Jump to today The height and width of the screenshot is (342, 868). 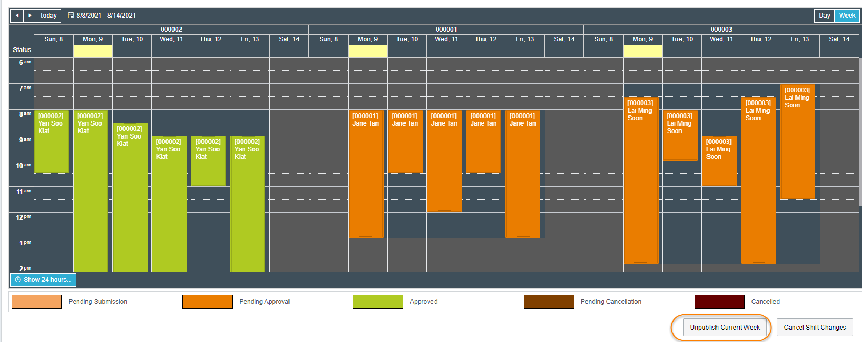49,16
